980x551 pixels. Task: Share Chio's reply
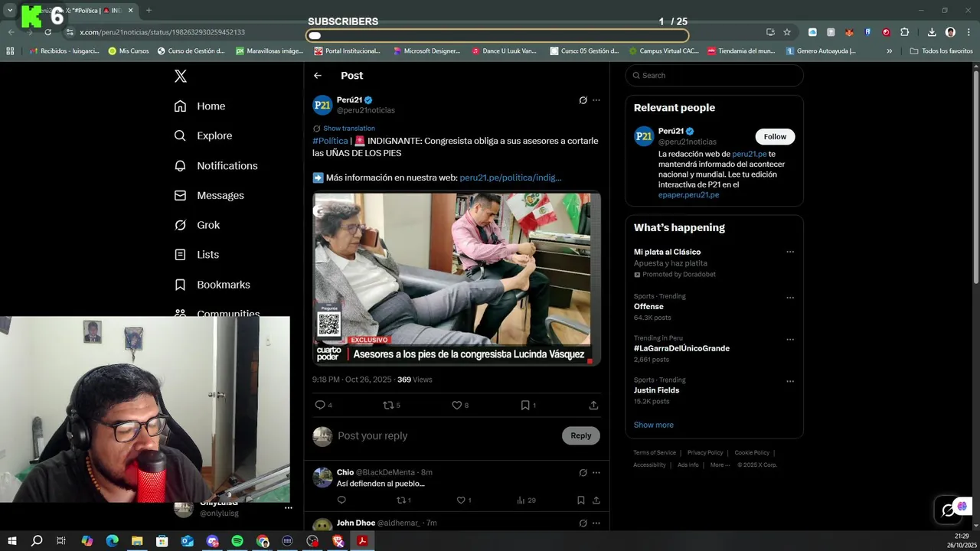596,500
